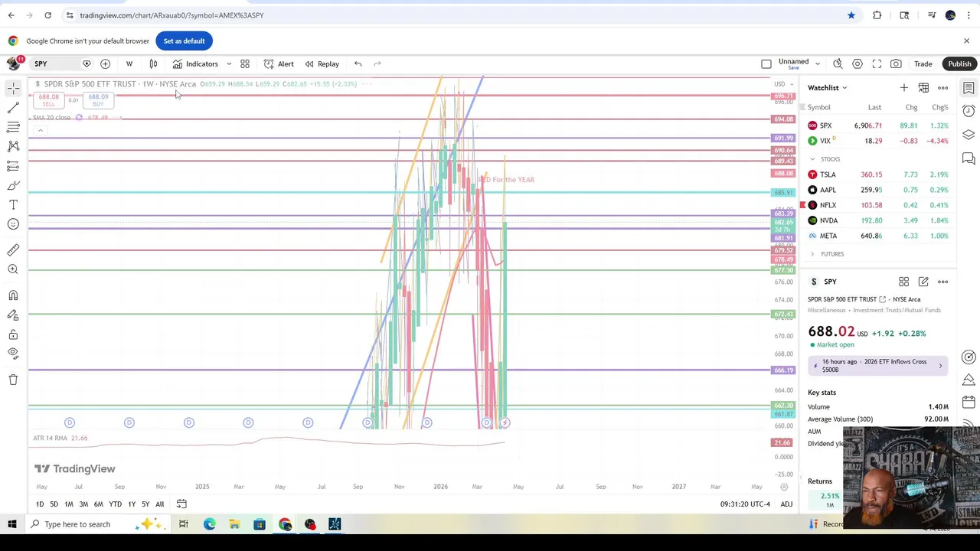Select the text annotation tool

13,205
